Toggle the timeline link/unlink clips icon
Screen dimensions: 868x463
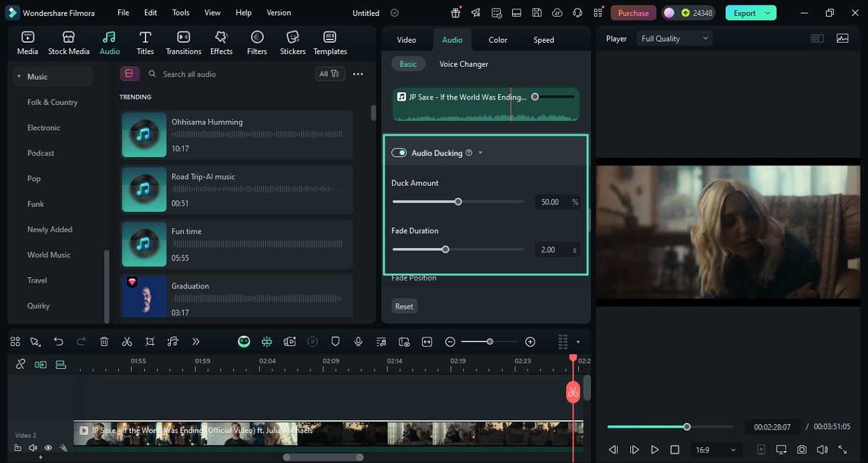(x=21, y=364)
